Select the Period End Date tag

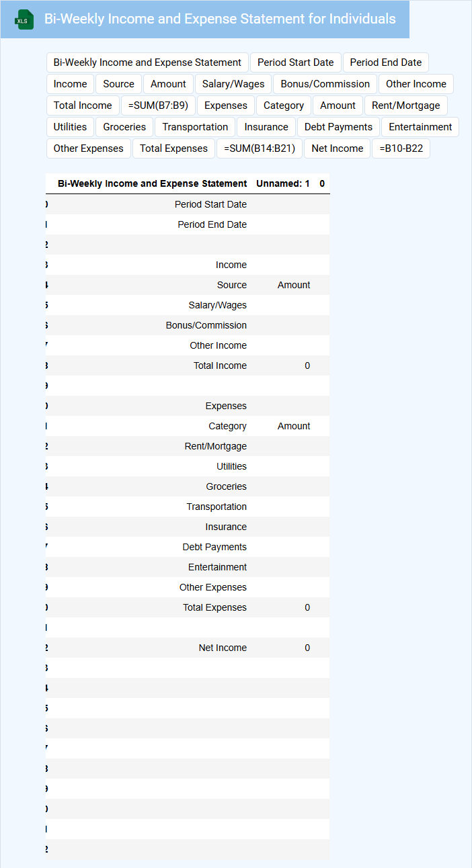(x=385, y=62)
